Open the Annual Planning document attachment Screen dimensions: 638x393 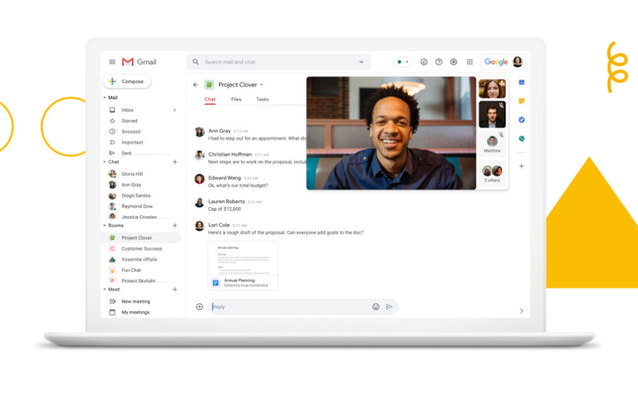coord(243,266)
